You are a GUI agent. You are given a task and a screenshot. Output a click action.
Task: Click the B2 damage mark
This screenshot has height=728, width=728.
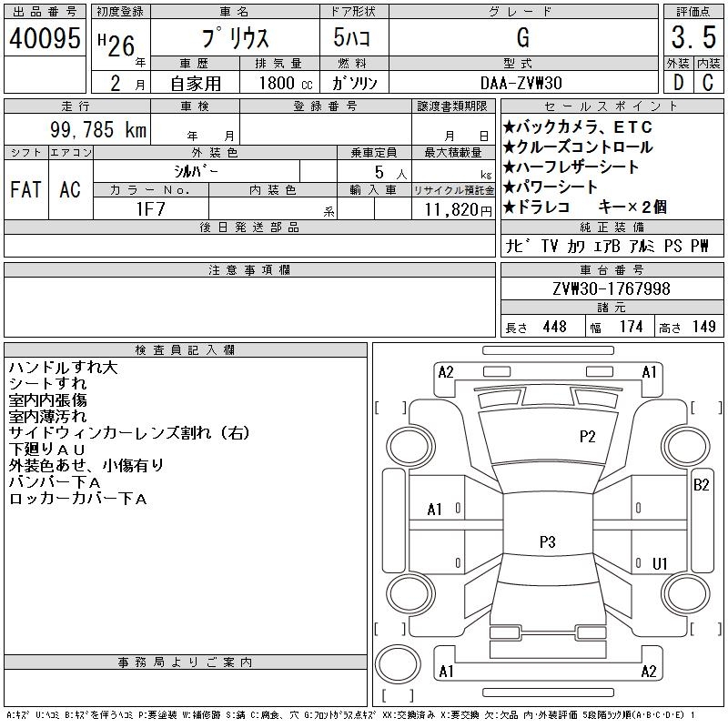tap(701, 485)
